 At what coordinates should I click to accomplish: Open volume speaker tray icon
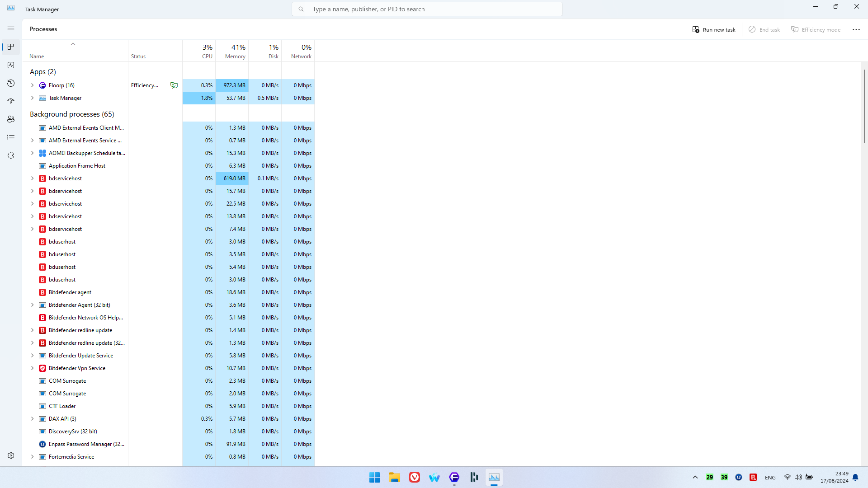(798, 477)
